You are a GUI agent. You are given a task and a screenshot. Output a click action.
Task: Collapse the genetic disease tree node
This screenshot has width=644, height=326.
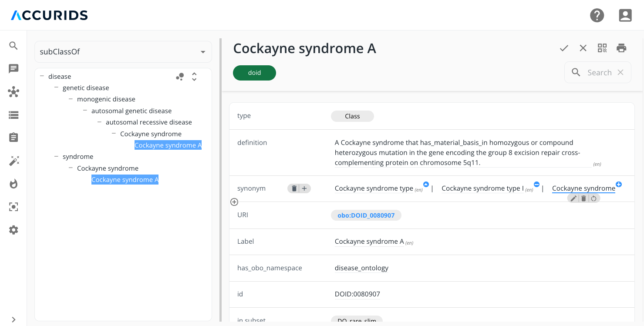[x=56, y=87]
